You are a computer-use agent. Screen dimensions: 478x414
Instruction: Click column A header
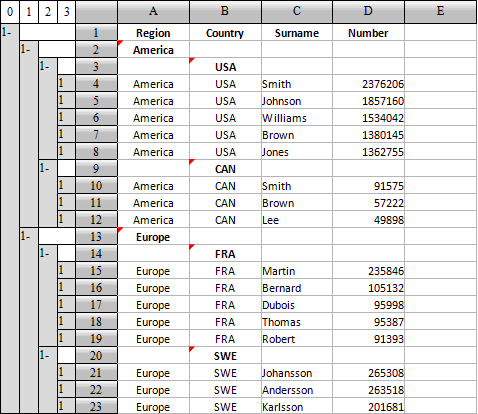coord(153,12)
